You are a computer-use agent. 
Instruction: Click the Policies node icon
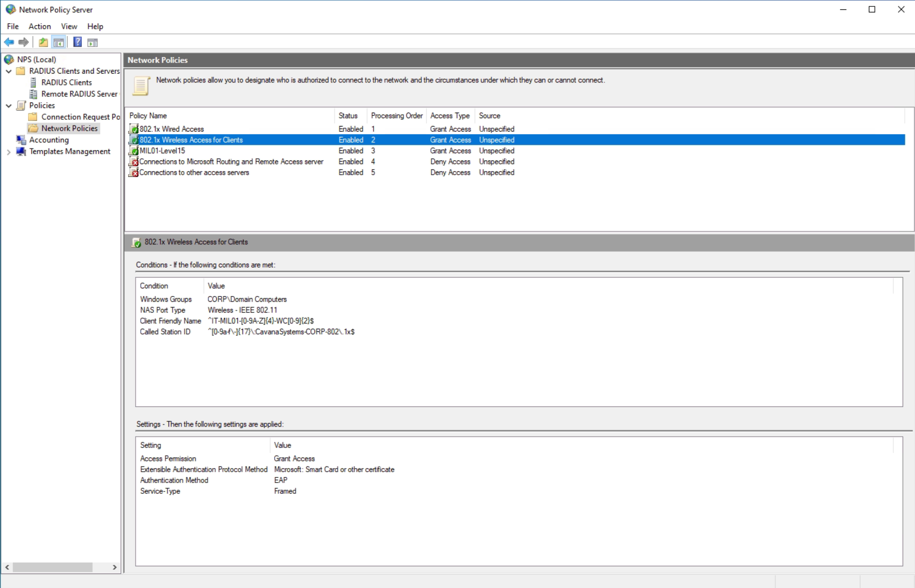pyautogui.click(x=21, y=105)
